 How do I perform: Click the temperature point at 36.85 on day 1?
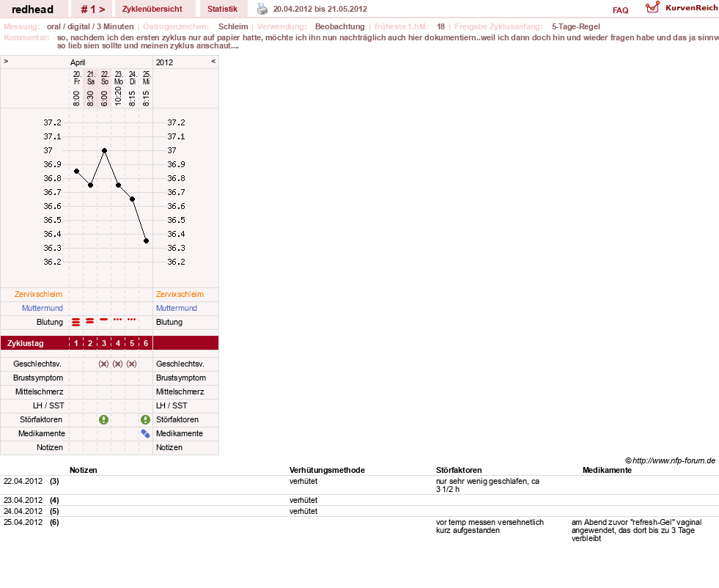pos(76,171)
